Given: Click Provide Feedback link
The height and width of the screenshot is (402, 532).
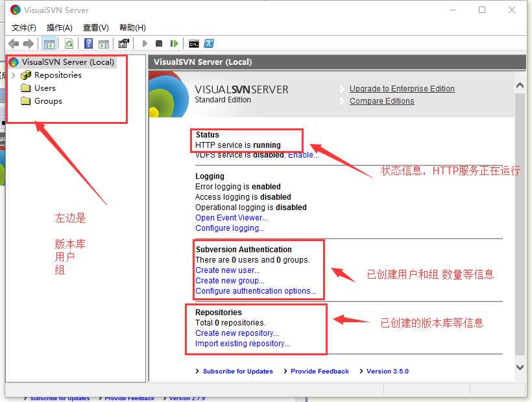Looking at the screenshot, I should click(x=320, y=372).
